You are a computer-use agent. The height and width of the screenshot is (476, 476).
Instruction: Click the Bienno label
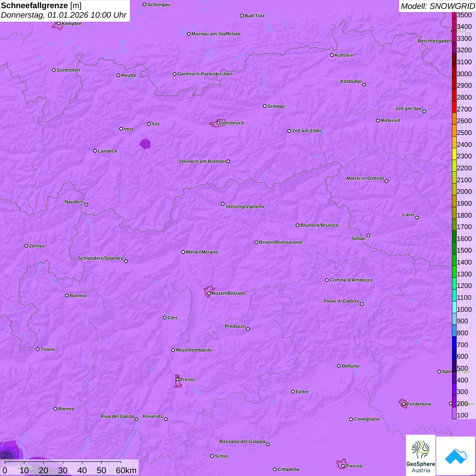66,409
